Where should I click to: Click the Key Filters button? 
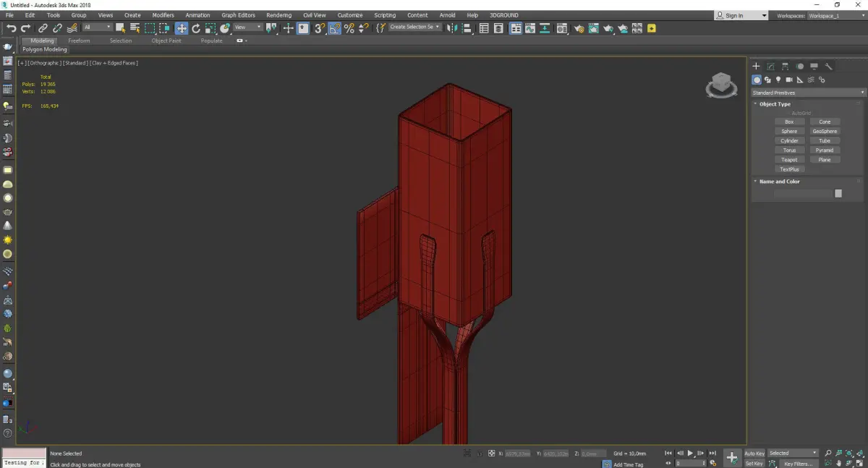(x=797, y=464)
